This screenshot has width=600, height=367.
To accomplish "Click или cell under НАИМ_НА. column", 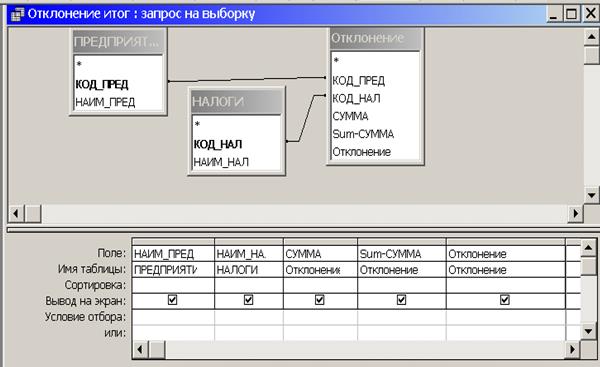I will coord(249,333).
